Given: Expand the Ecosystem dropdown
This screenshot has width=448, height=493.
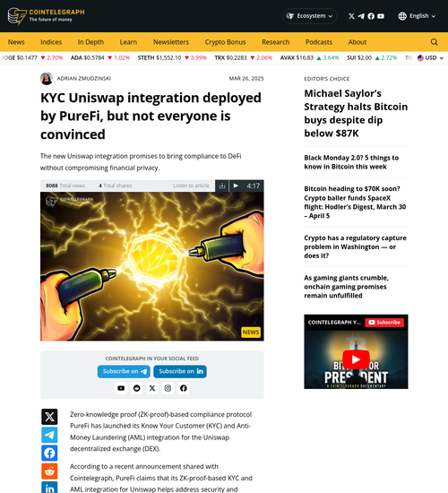Looking at the screenshot, I should click(x=310, y=16).
